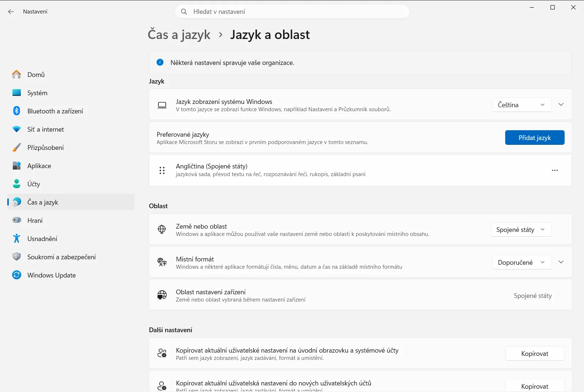Open the Země nebo oblast dropdown
Image resolution: width=584 pixels, height=392 pixels.
[521, 229]
